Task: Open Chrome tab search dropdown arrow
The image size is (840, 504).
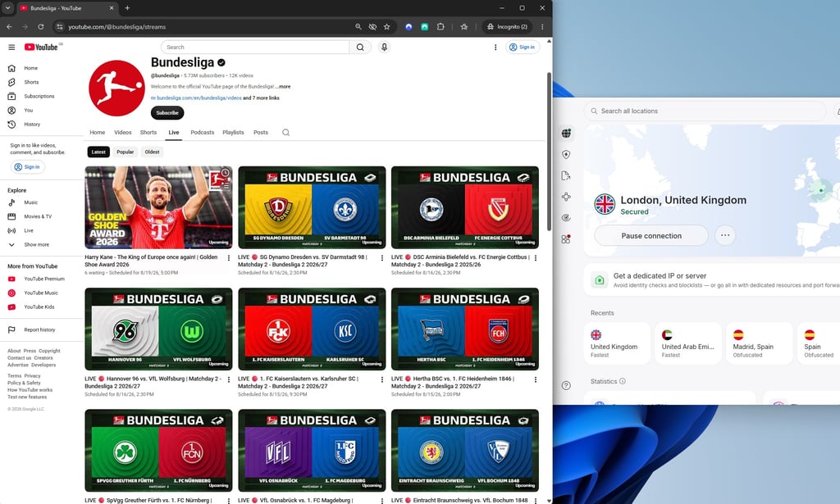Action: (x=7, y=8)
